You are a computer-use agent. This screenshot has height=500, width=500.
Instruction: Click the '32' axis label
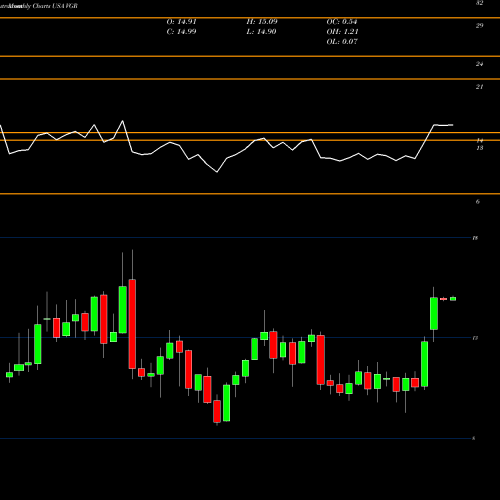pos(479,3)
